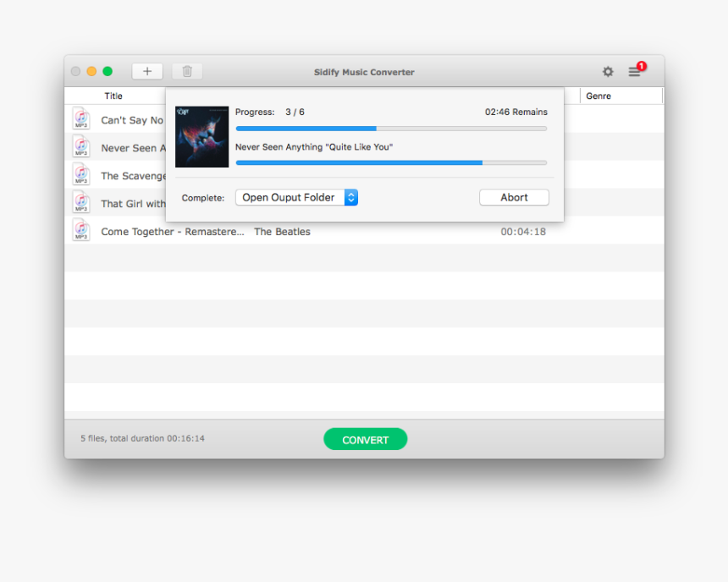Click the 5 files total duration status
The image size is (728, 582).
coord(142,438)
